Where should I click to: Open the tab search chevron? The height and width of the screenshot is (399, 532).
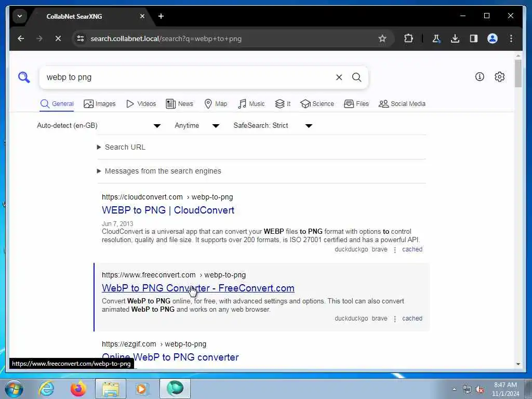click(x=20, y=16)
